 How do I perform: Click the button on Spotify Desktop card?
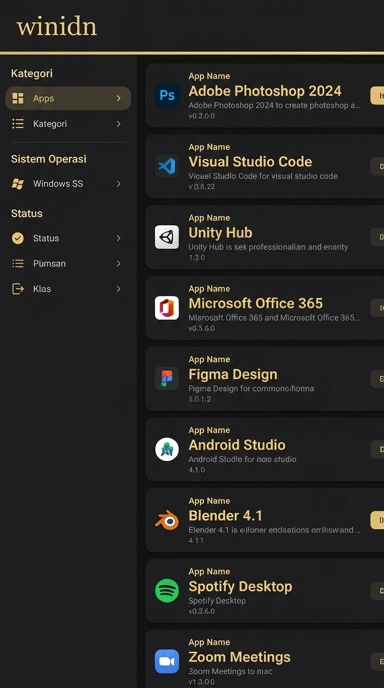click(377, 591)
